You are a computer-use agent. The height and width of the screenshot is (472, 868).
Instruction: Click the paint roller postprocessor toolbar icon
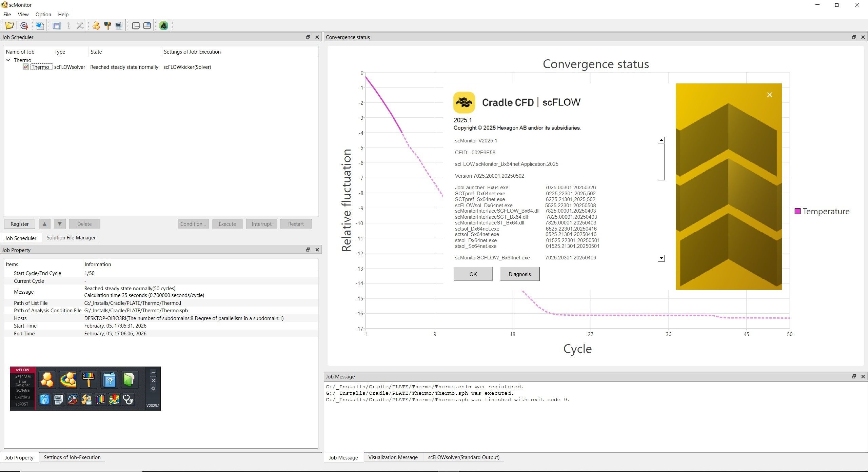click(107, 25)
